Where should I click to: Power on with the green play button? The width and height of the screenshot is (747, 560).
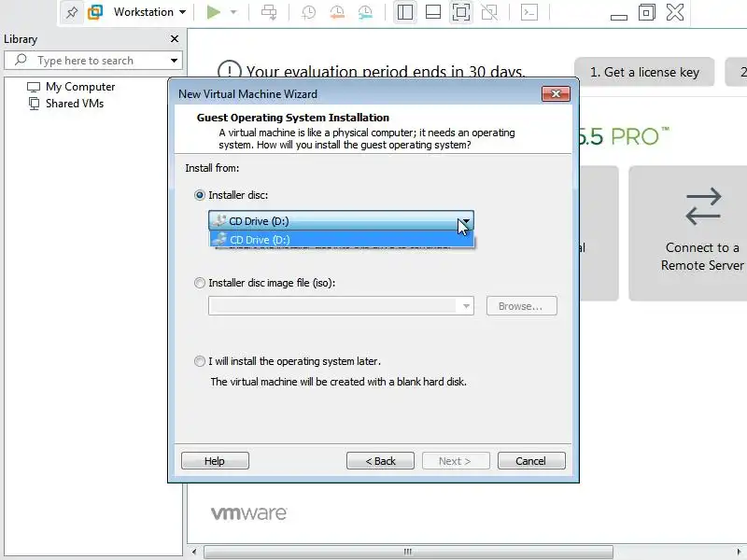tap(214, 12)
